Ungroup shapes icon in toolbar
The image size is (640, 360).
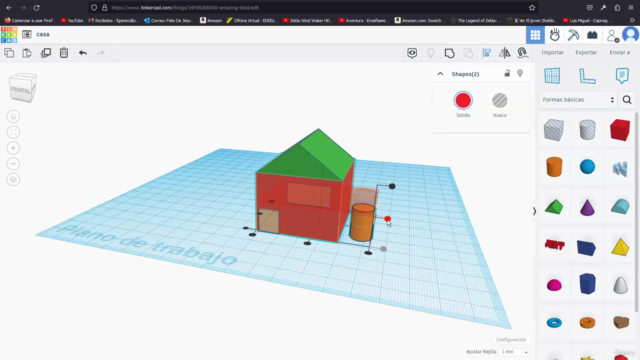[468, 53]
